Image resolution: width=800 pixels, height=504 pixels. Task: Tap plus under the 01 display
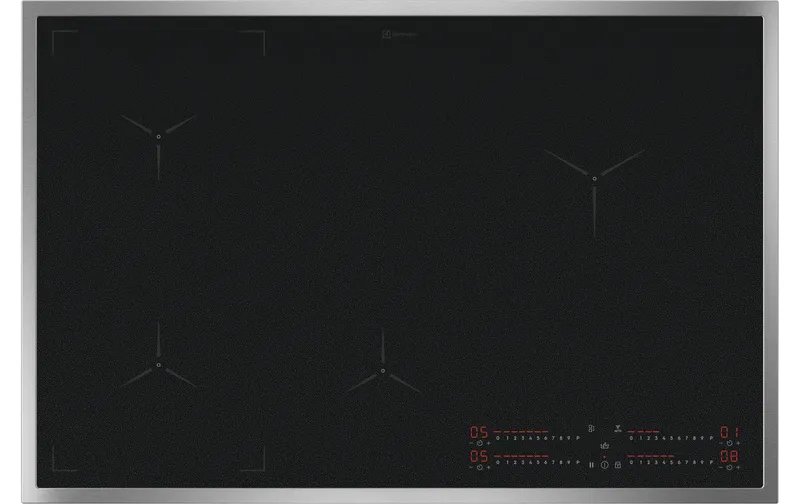tap(738, 443)
